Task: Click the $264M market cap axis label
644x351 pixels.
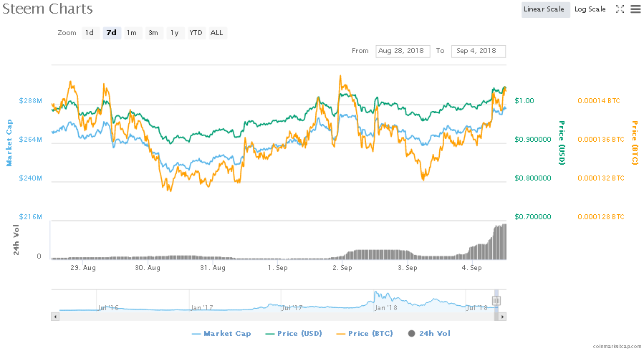Action: (30, 140)
